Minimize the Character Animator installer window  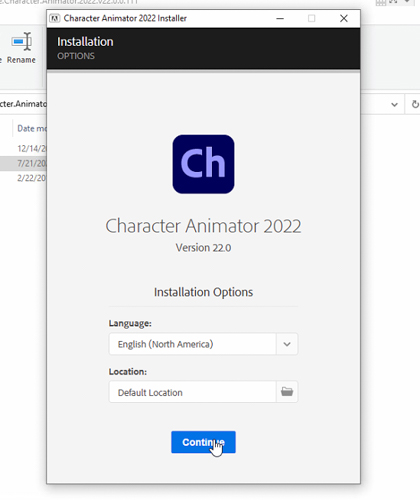point(280,18)
